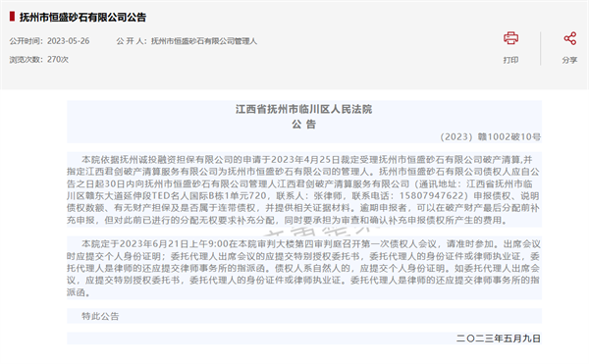
Task: Click the heading 江西省抚州市临川区人民法院
Action: [x=304, y=109]
